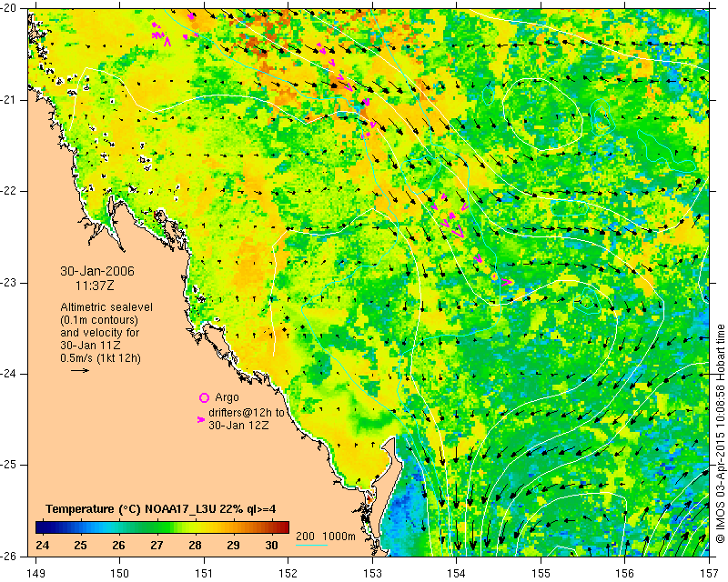
Task: Click the magenta Argo circle legend symbol
Action: (x=204, y=397)
